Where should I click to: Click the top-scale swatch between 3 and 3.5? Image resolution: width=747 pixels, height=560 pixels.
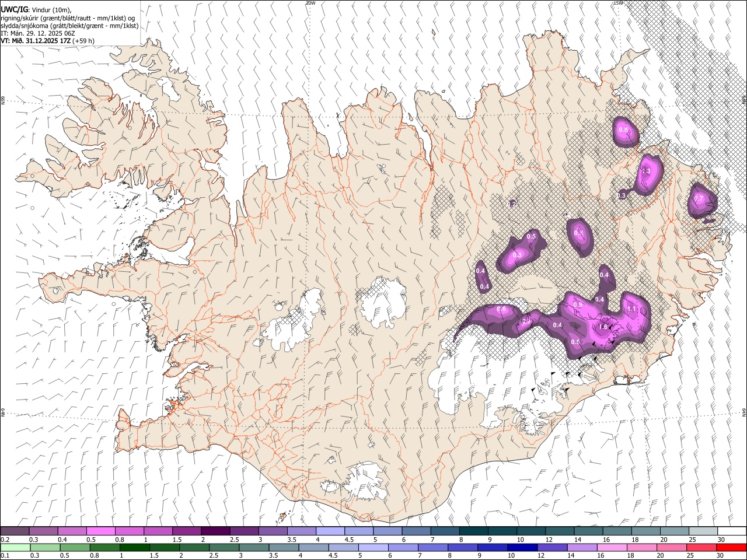pos(272,531)
